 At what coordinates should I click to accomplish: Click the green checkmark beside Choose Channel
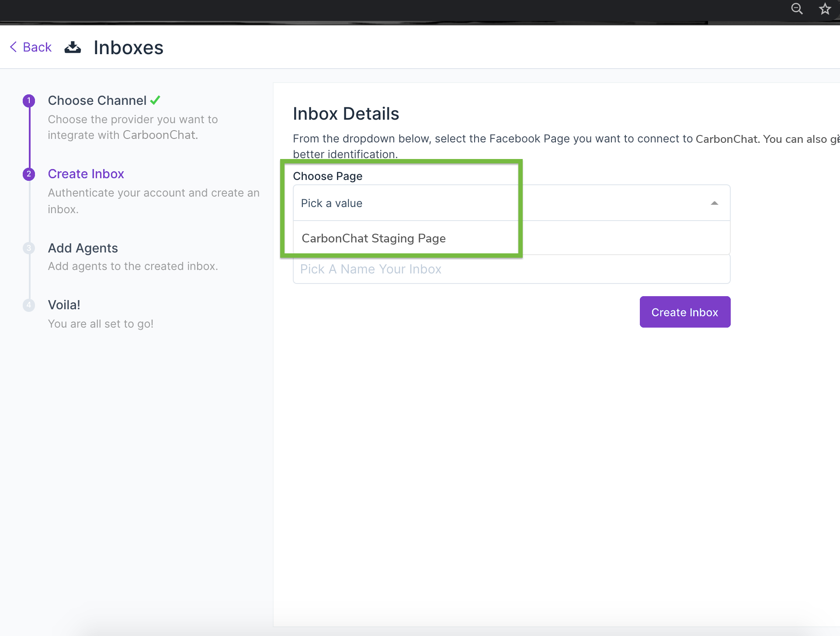(x=155, y=100)
